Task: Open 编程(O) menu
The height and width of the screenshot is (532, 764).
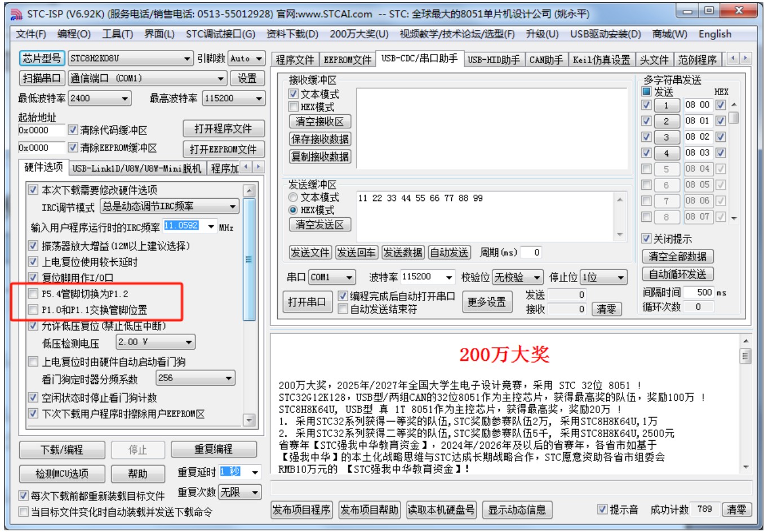Action: pyautogui.click(x=74, y=34)
